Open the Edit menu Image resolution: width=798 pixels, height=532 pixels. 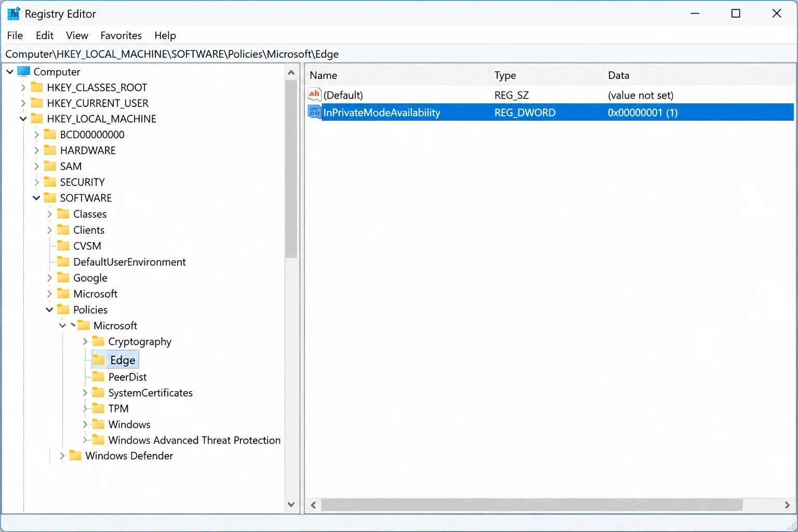45,35
